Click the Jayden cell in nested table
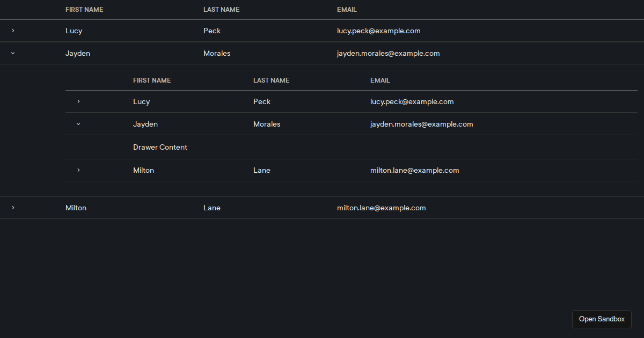The height and width of the screenshot is (338, 644). tap(145, 124)
